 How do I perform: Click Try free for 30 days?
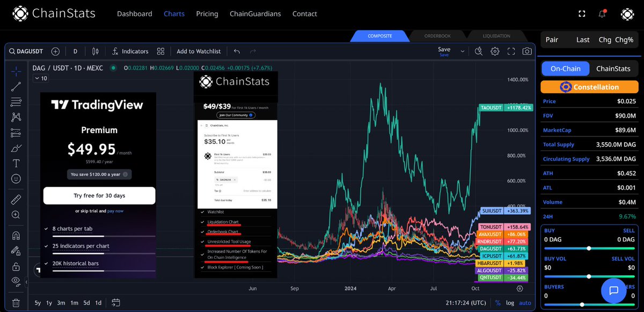pos(99,195)
